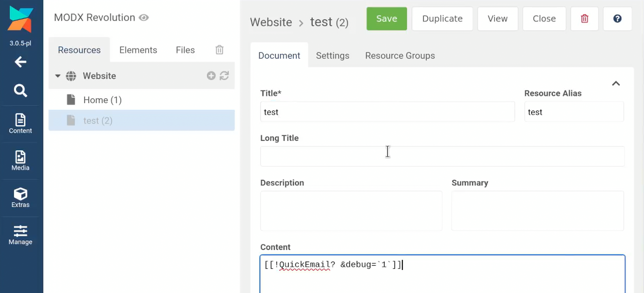This screenshot has width=644, height=293.
Task: Open the help question mark button
Action: coord(617,19)
